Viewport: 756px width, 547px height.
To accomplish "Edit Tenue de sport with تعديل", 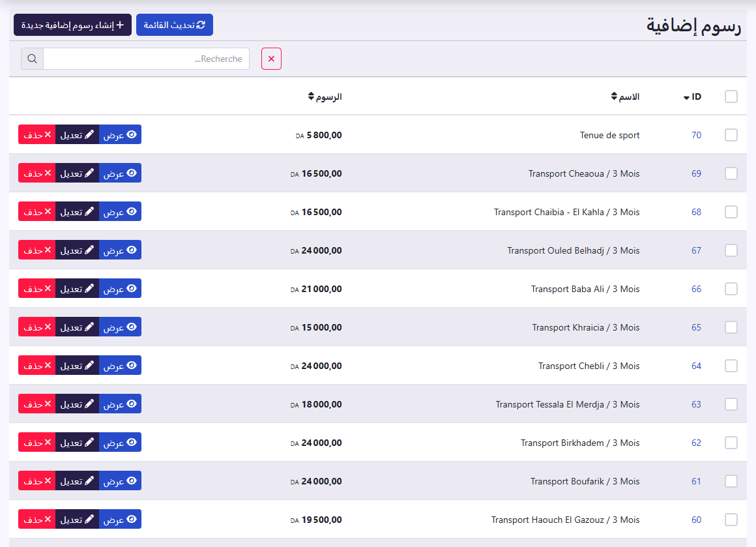I will [77, 134].
